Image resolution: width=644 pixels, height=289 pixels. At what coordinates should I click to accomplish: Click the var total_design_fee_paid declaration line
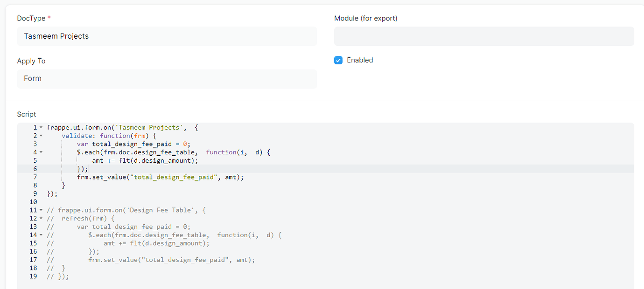[135, 144]
